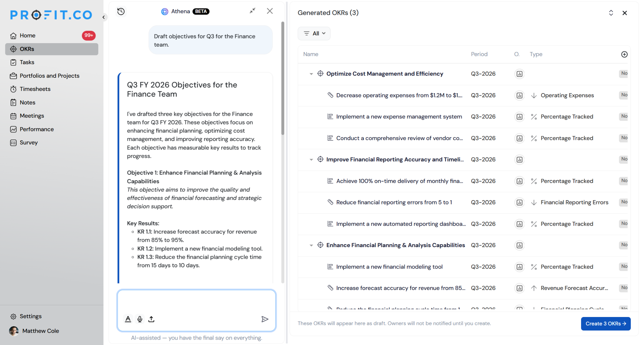The width and height of the screenshot is (644, 345).
Task: Select the Implement a new financial modeling tool key result
Action: [x=389, y=267]
